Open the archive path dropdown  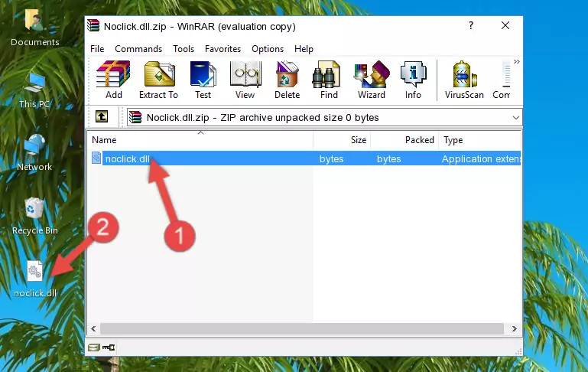[516, 117]
